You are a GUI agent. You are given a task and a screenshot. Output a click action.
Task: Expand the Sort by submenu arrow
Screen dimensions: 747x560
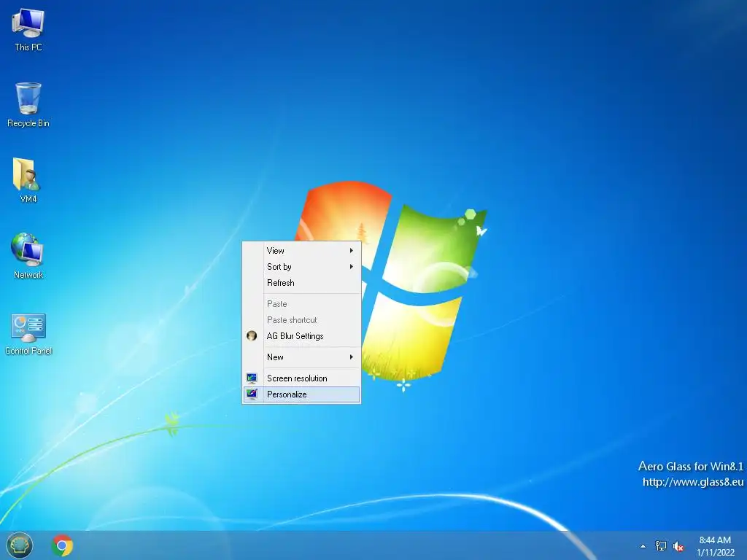352,267
